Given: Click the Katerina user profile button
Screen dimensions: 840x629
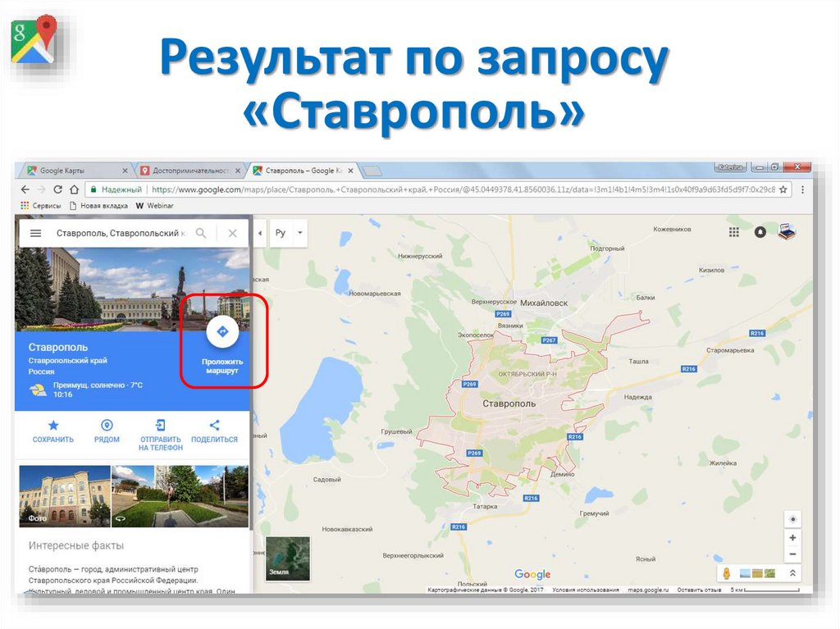Looking at the screenshot, I should (x=729, y=167).
